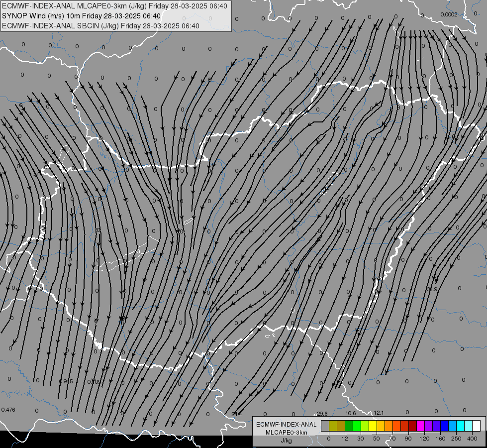Click the map value 29.6

[322, 414]
